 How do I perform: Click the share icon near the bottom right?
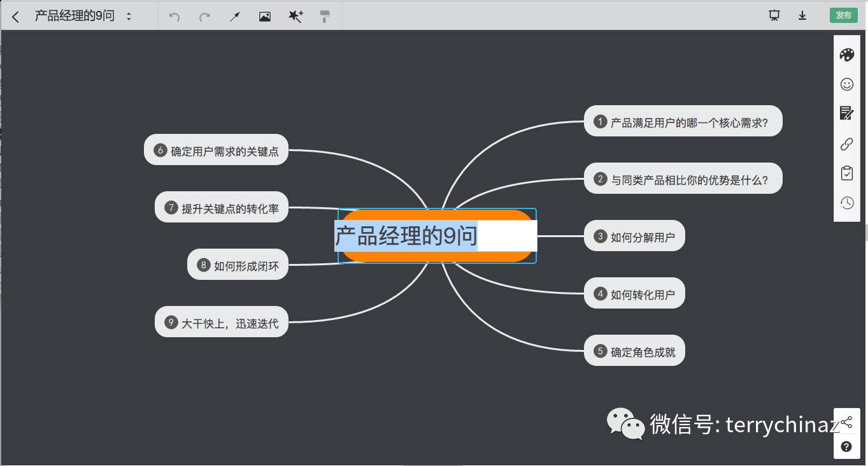(846, 421)
